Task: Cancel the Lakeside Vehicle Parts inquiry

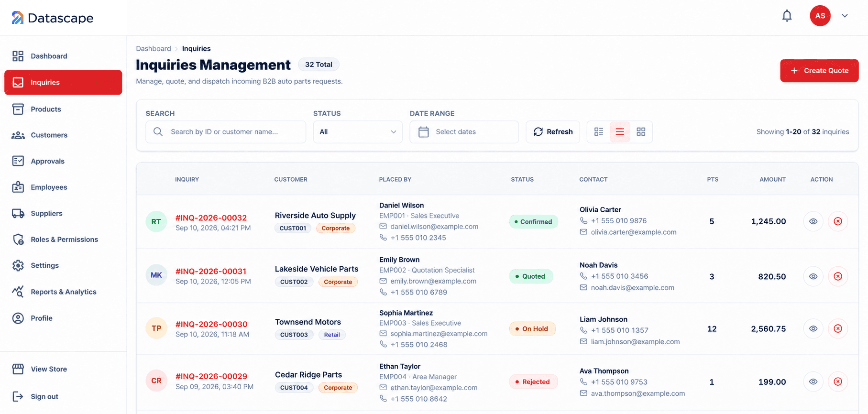Action: click(x=838, y=276)
